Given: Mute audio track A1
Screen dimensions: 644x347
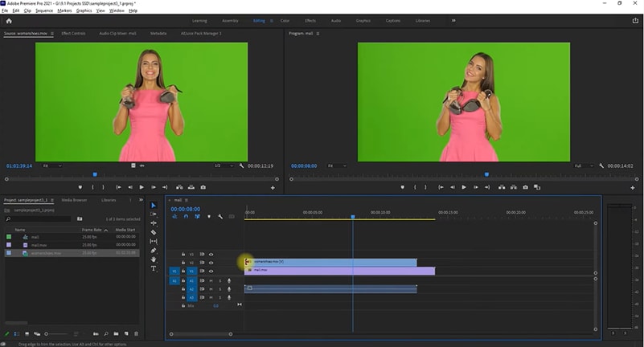Looking at the screenshot, I should pyautogui.click(x=211, y=280).
